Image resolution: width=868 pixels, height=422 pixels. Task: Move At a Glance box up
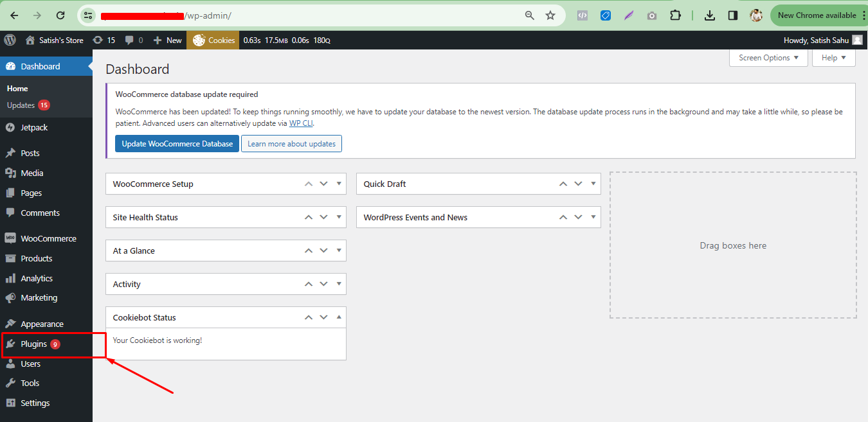click(308, 251)
